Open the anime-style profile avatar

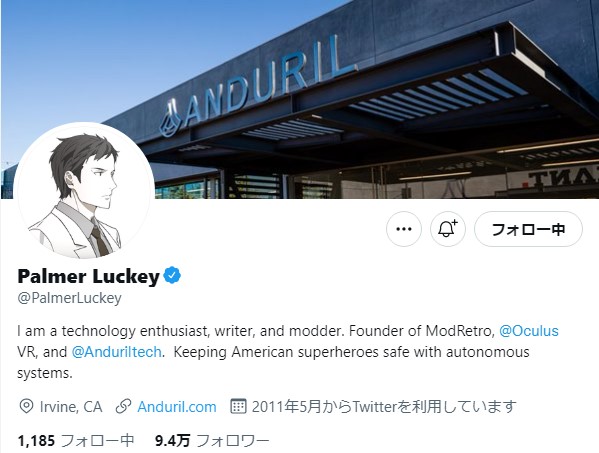(84, 192)
